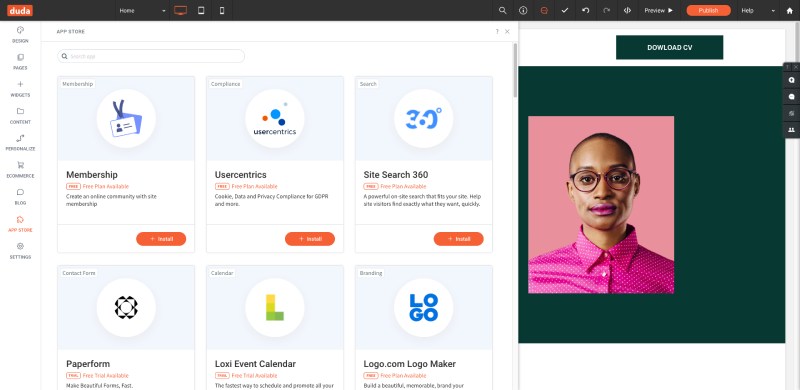Viewport: 800px width, 390px height.
Task: Click the people icon on right toolbar
Action: point(792,130)
